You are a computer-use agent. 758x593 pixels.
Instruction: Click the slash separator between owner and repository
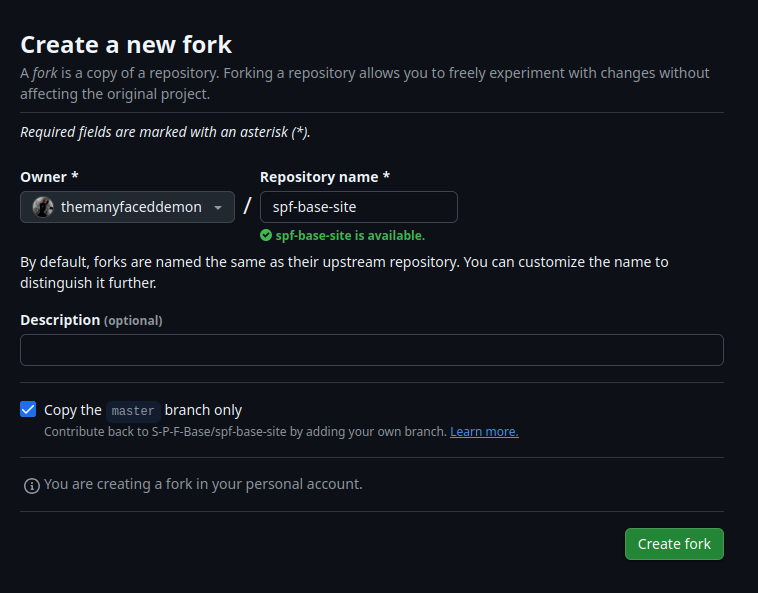click(x=247, y=206)
